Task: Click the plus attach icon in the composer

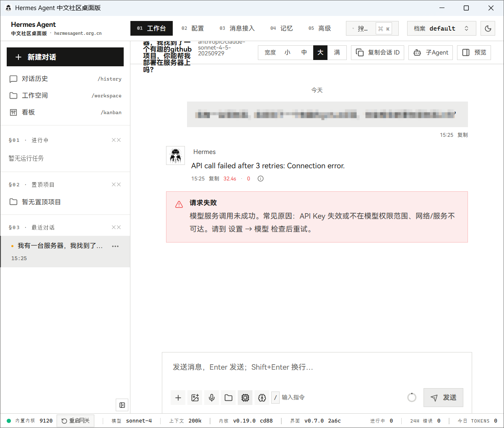Action: (178, 397)
